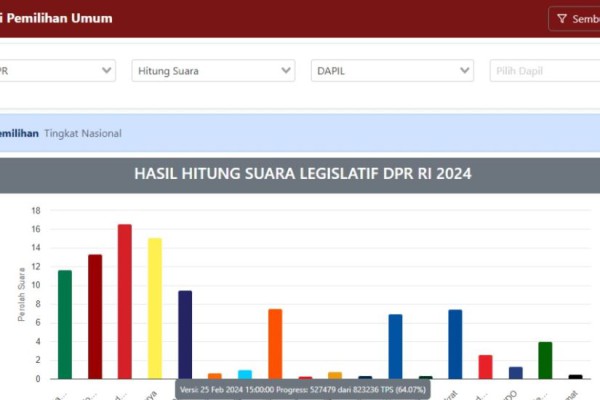This screenshot has width=600, height=400.
Task: Select the green first bar in chart
Action: coord(65,325)
